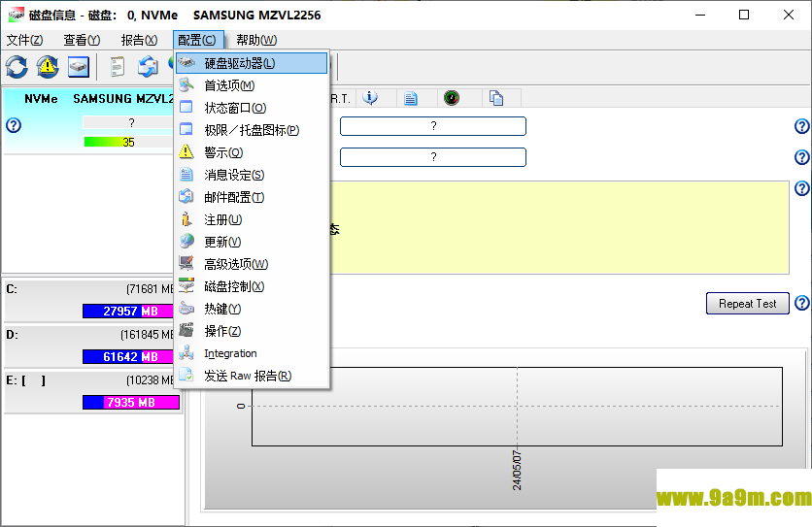Screen dimensions: 812x527
Task: Choose 注册(U) menu entry
Action: pyautogui.click(x=252, y=219)
